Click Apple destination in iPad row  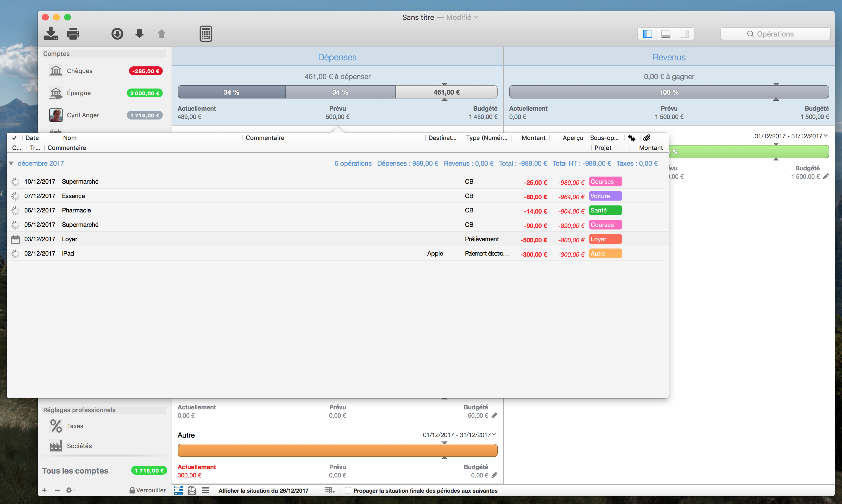coord(435,253)
